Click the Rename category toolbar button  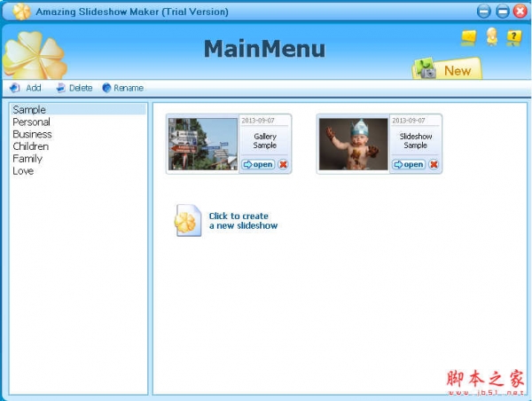click(x=123, y=88)
